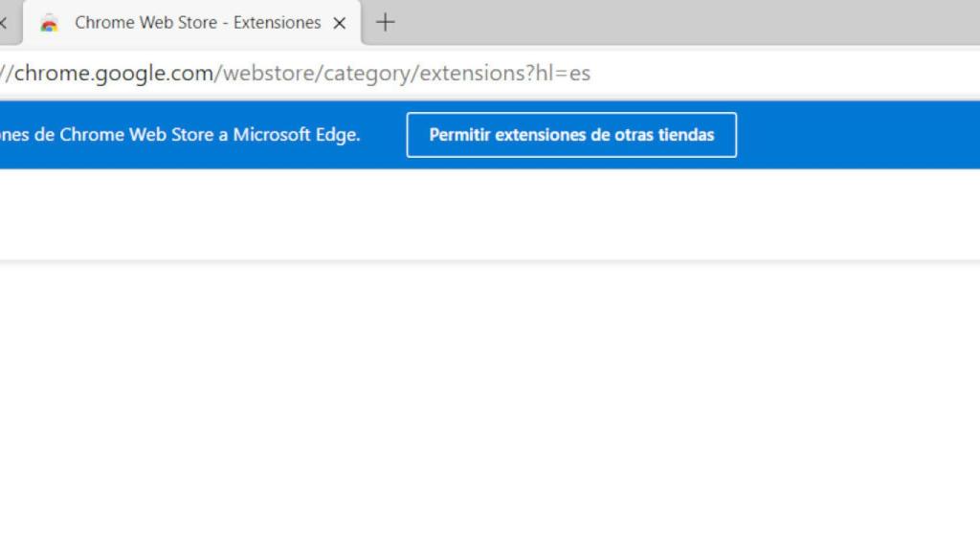Close the Chrome Web Store tab
The image size is (980, 551).
pyautogui.click(x=340, y=23)
